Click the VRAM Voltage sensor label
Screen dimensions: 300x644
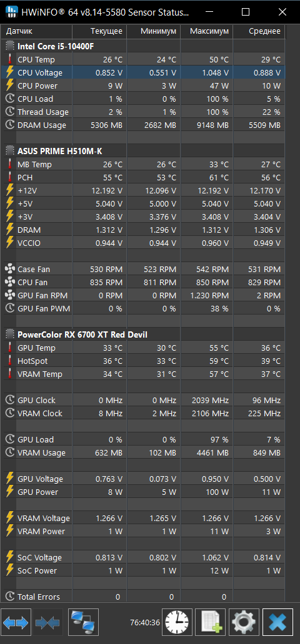[44, 519]
